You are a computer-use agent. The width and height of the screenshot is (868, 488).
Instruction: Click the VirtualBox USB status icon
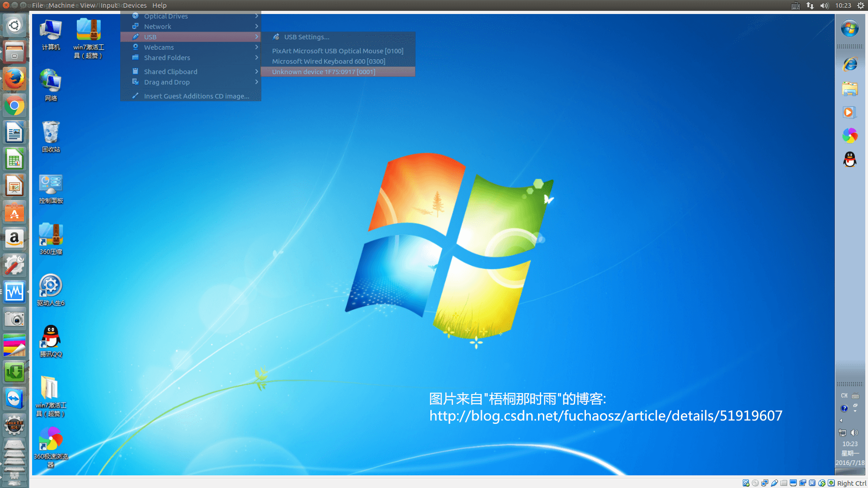coord(774,483)
